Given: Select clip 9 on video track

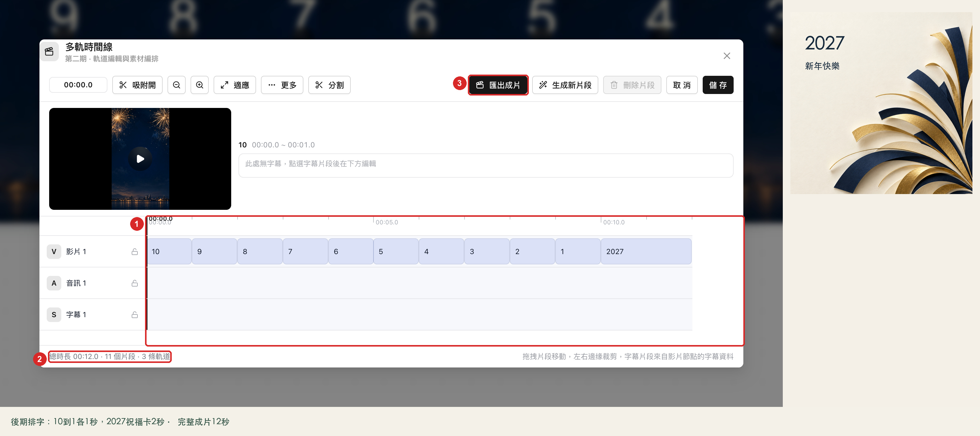Looking at the screenshot, I should (x=215, y=251).
